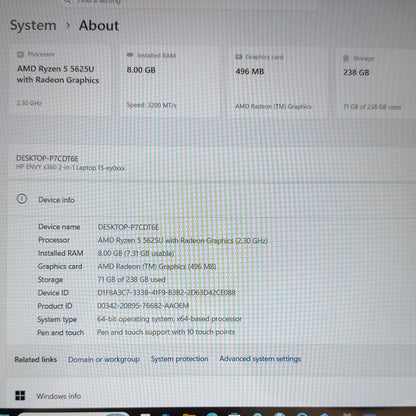Select the Device ID value
The width and height of the screenshot is (416, 416).
point(166,293)
